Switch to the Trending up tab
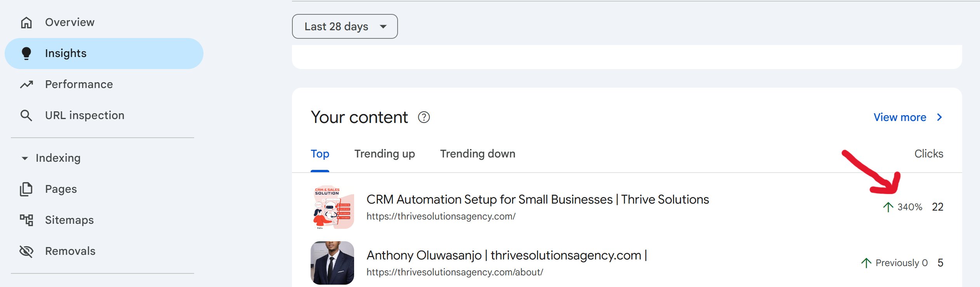Viewport: 980px width, 287px height. (x=384, y=154)
